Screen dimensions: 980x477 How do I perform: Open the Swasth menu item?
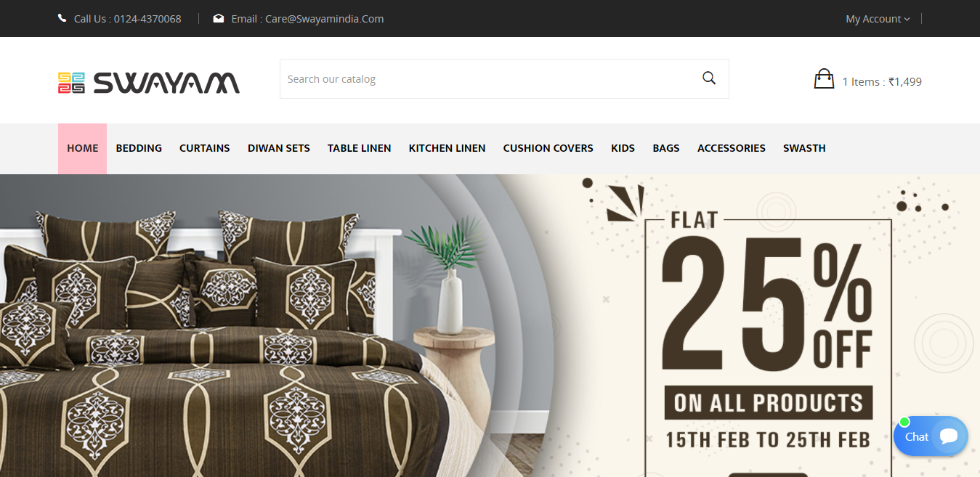click(804, 148)
